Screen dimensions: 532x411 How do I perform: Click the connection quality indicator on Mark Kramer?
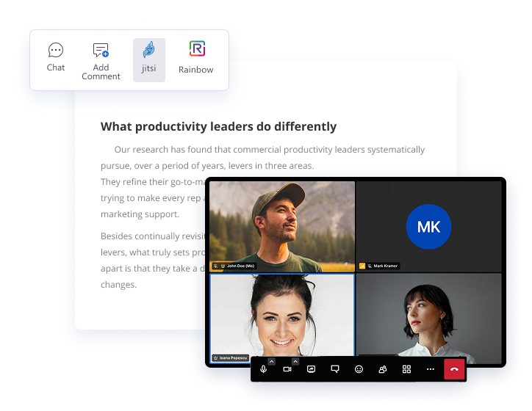coord(362,266)
